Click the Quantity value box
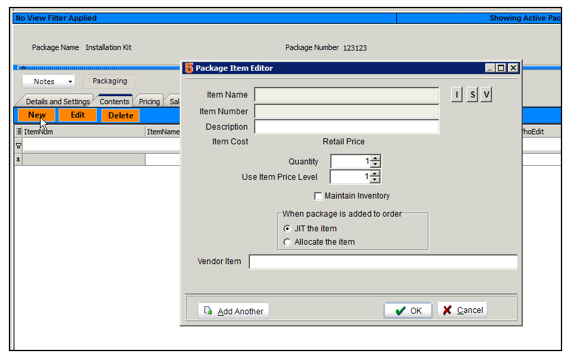 point(350,161)
